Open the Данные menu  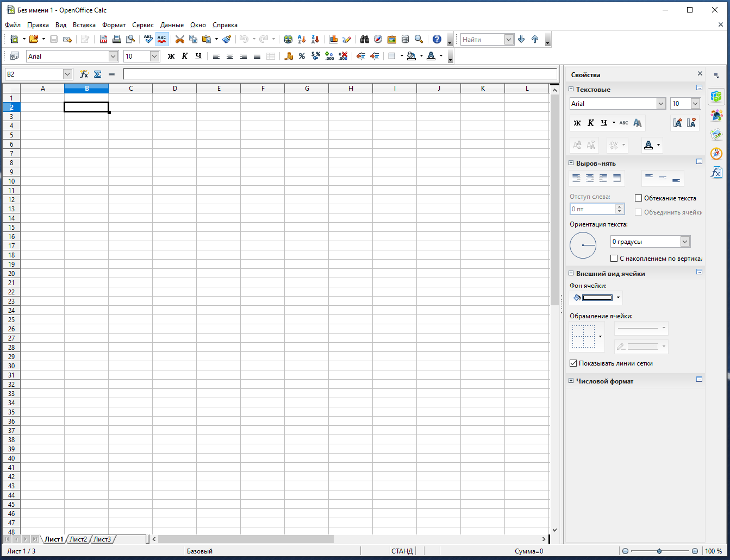[x=172, y=25]
